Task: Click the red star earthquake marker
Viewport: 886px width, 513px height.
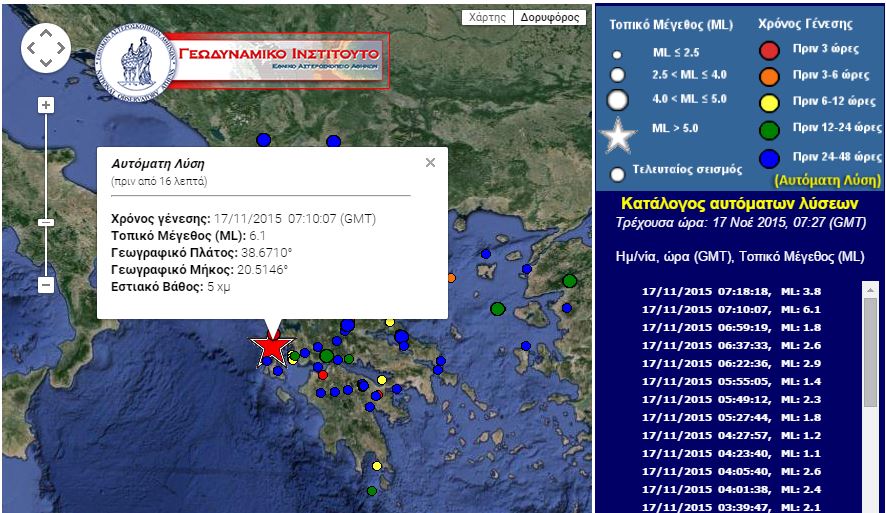Action: tap(271, 347)
